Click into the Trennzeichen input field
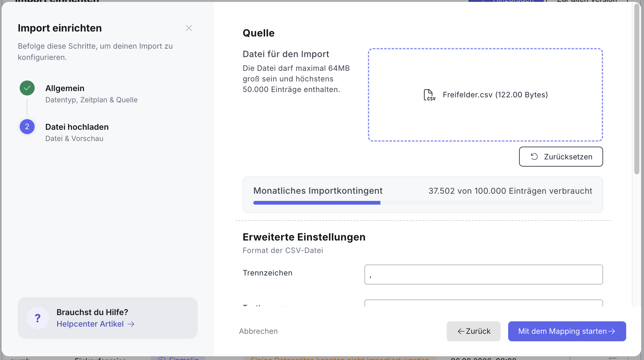The height and width of the screenshot is (360, 644). click(483, 275)
